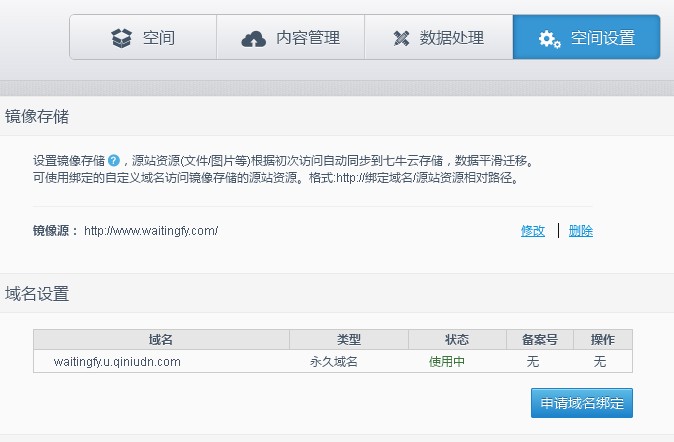This screenshot has width=674, height=442.
Task: Click the 状态 column header
Action: pos(456,340)
